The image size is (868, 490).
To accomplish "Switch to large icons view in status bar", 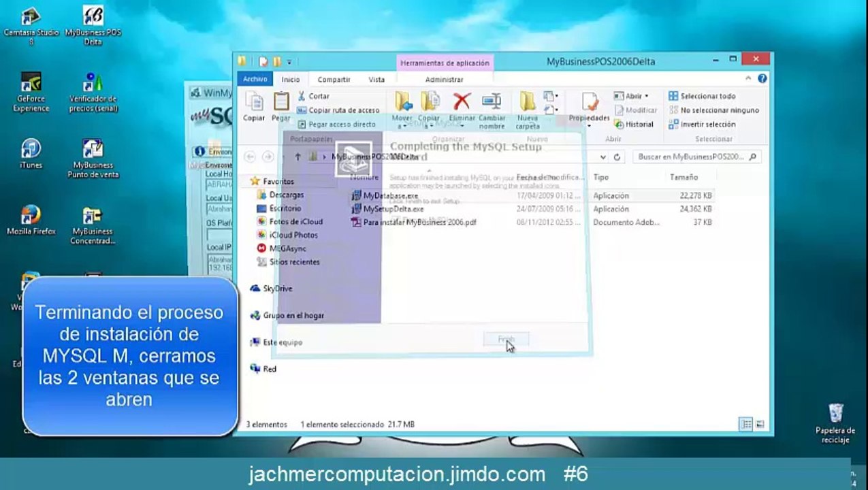I will coord(760,424).
